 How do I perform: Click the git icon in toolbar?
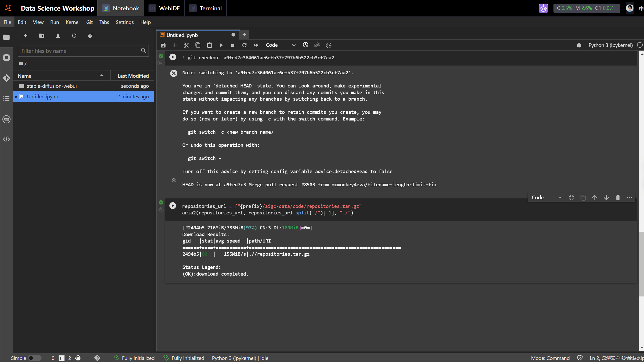click(318, 45)
